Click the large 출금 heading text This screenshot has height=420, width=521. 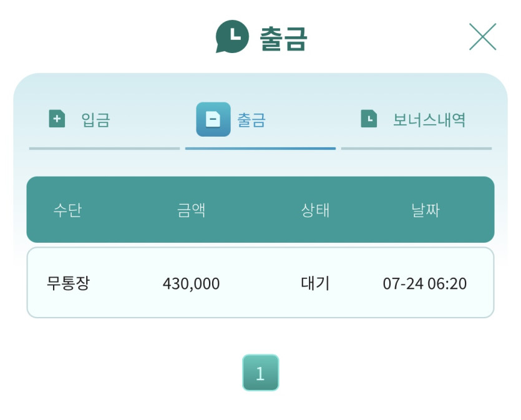click(x=283, y=39)
